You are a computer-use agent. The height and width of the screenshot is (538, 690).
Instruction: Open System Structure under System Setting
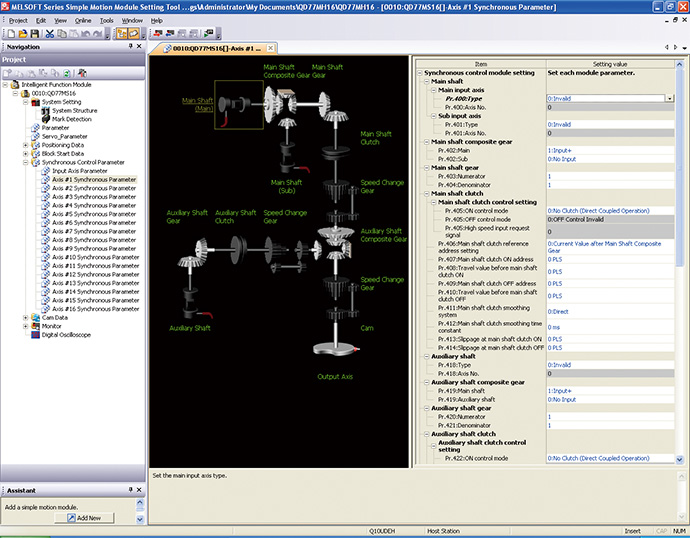[75, 110]
